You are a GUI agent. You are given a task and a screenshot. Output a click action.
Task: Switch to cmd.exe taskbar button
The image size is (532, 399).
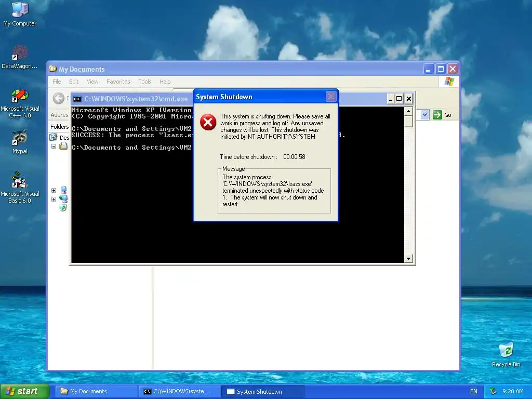(x=179, y=392)
